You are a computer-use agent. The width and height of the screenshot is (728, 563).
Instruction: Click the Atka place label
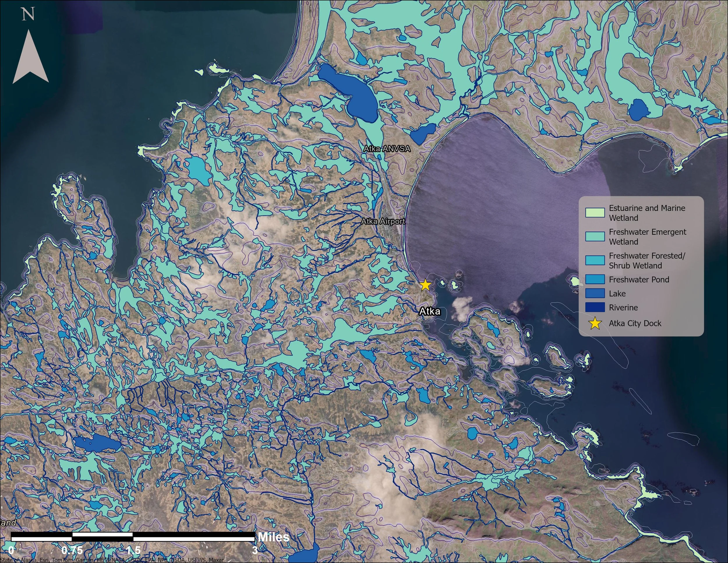(x=431, y=311)
